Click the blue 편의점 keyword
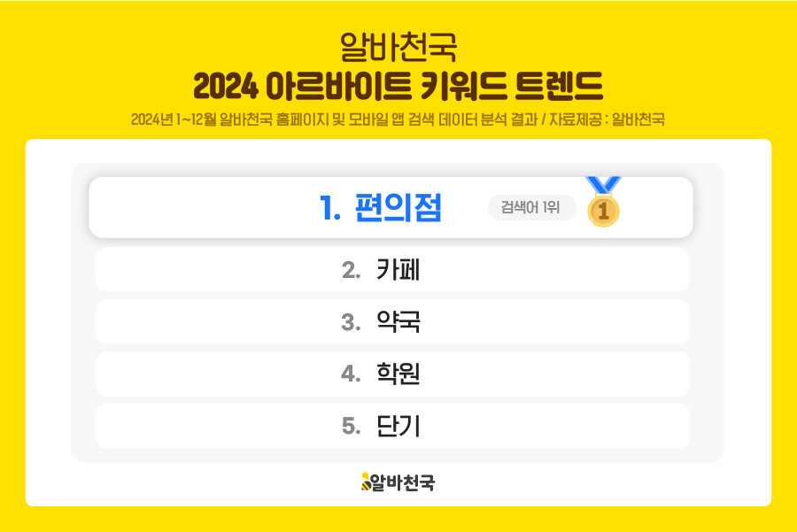 398,209
